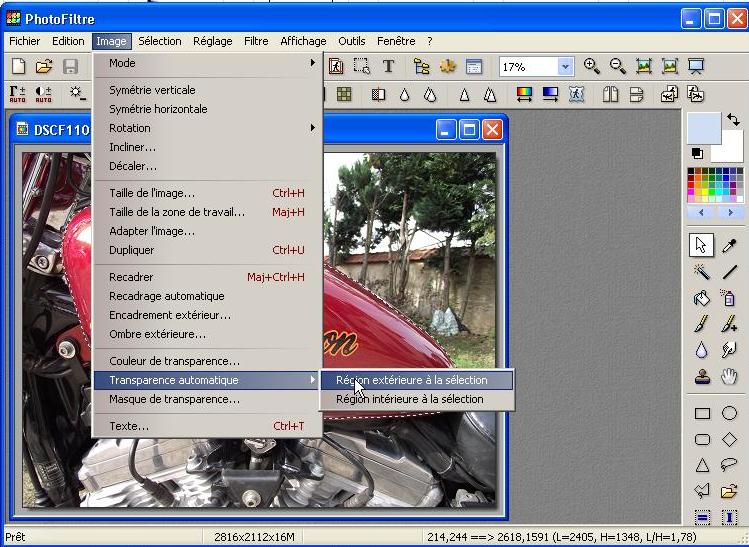Swap foreground and background colors arrow
This screenshot has width=749, height=547.
(x=733, y=119)
